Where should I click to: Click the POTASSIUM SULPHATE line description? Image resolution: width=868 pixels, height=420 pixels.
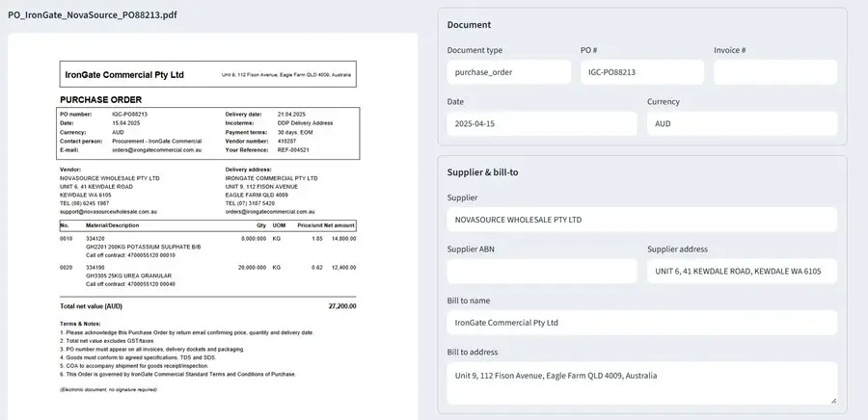pyautogui.click(x=144, y=247)
